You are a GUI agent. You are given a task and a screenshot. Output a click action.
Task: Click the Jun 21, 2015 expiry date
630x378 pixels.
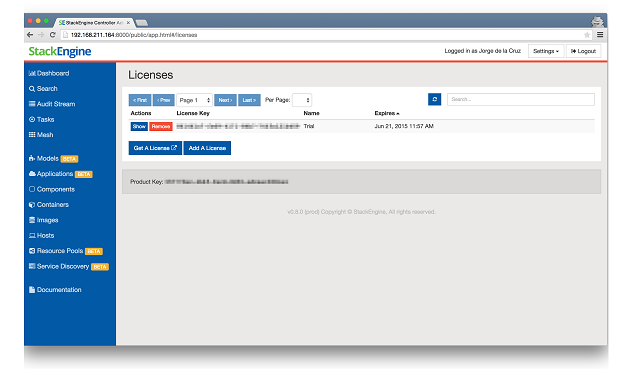(404, 126)
